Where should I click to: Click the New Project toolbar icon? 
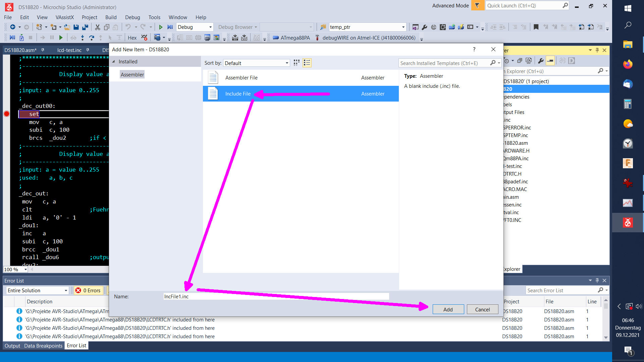click(39, 27)
